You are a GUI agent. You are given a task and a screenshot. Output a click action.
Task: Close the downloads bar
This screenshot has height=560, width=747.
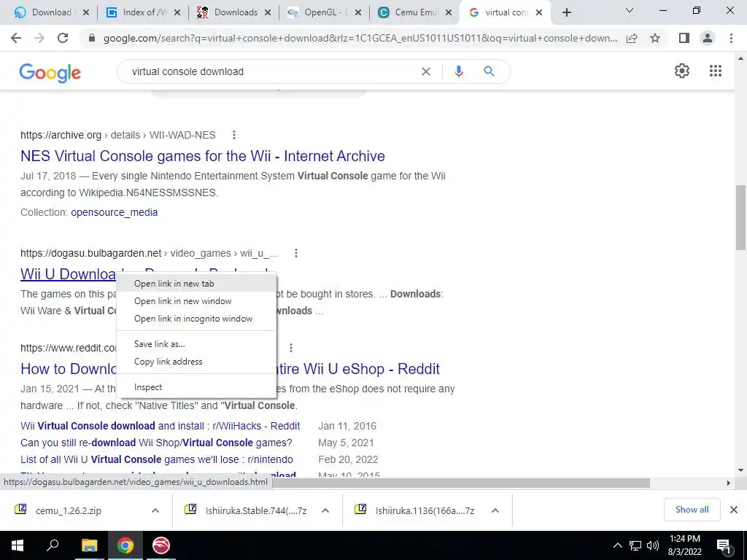[734, 510]
